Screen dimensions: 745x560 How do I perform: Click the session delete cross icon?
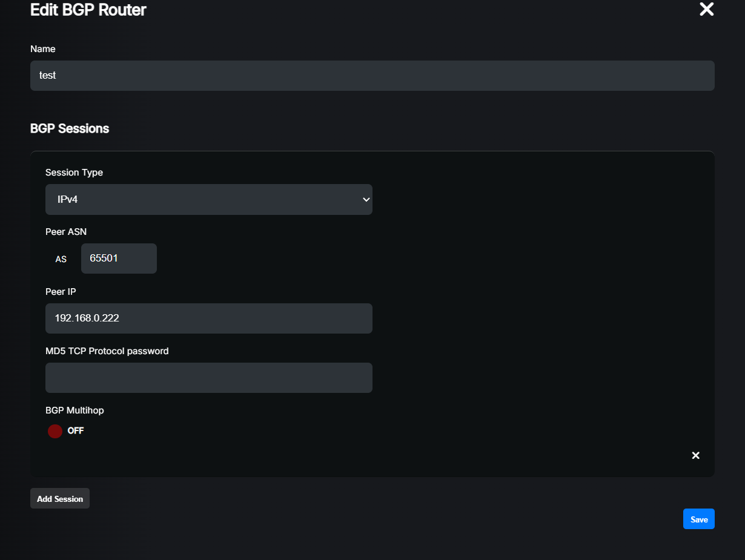click(695, 455)
